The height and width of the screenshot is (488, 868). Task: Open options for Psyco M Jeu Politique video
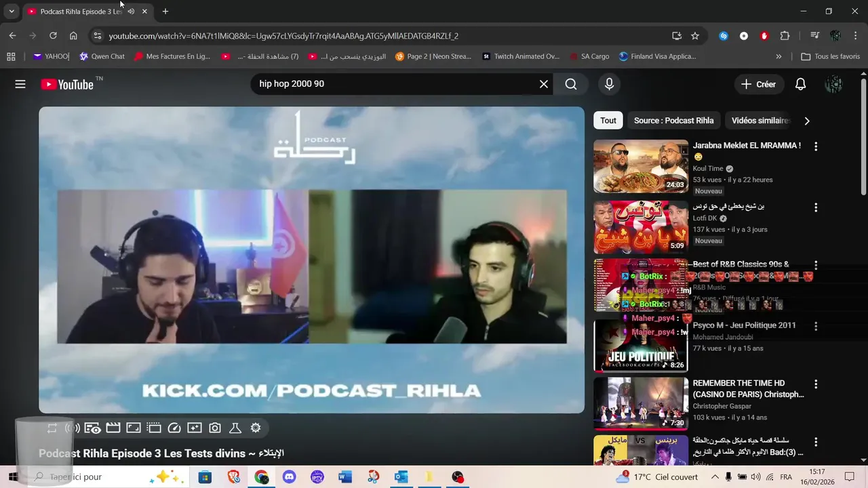click(816, 326)
